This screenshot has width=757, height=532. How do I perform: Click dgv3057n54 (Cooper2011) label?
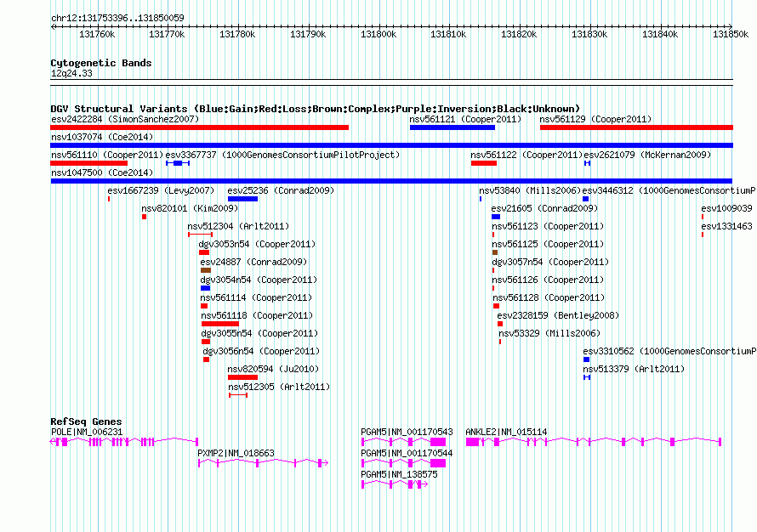pyautogui.click(x=550, y=262)
